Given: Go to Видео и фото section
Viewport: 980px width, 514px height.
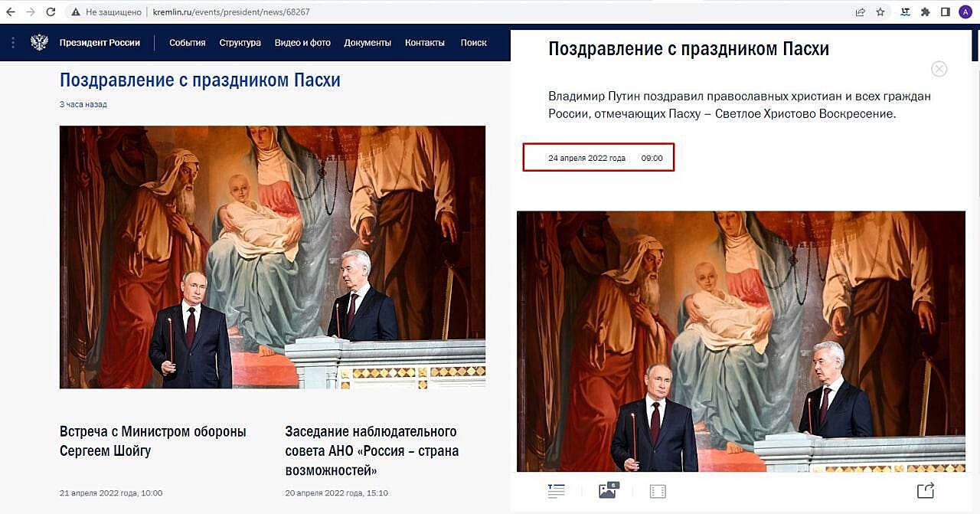Looking at the screenshot, I should click(302, 43).
